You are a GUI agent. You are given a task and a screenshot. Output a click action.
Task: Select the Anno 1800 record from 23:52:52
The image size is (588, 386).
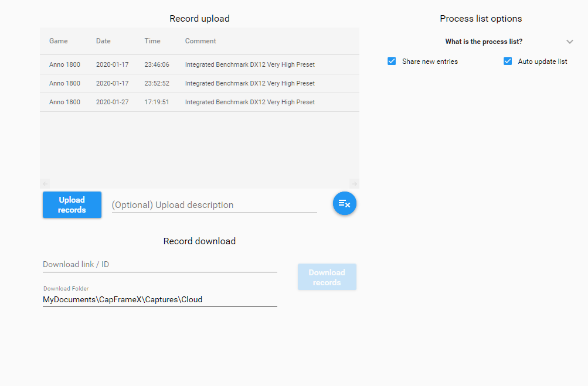[199, 83]
